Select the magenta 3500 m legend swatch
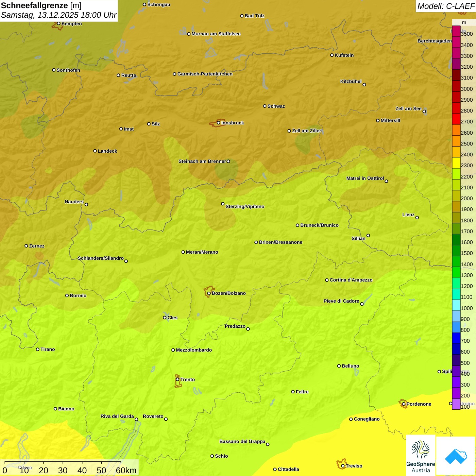476x476 pixels. pos(456,31)
